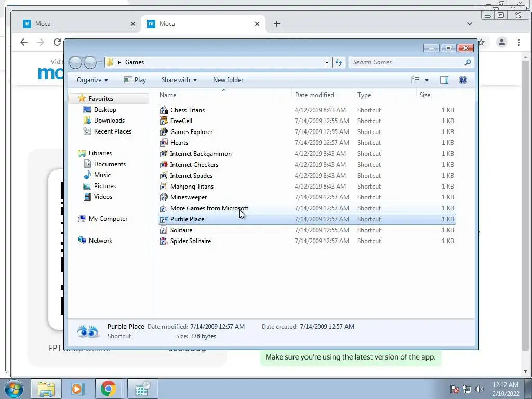Open the address bar history dropdown
This screenshot has width=532, height=399.
[327, 62]
